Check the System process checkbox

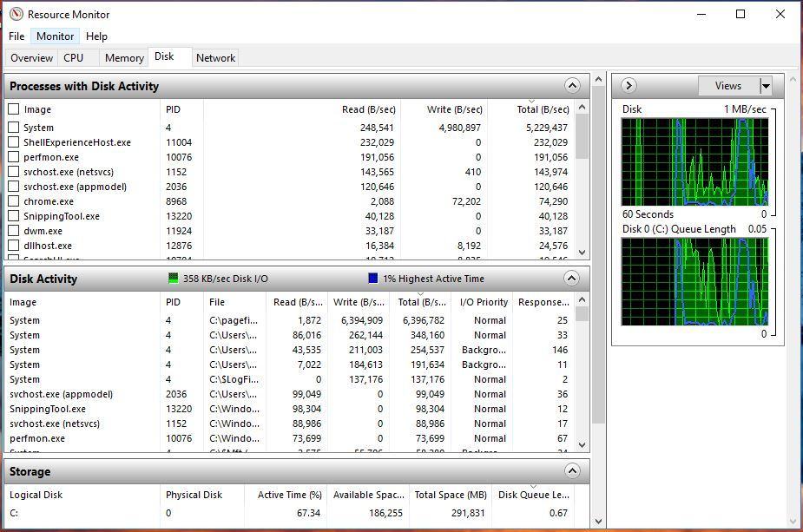click(14, 127)
